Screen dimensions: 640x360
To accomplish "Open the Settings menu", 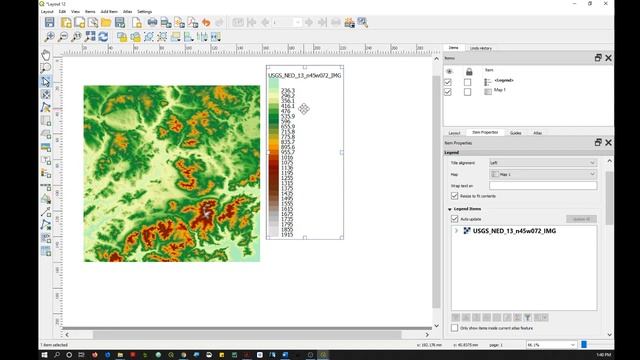I will (x=144, y=11).
